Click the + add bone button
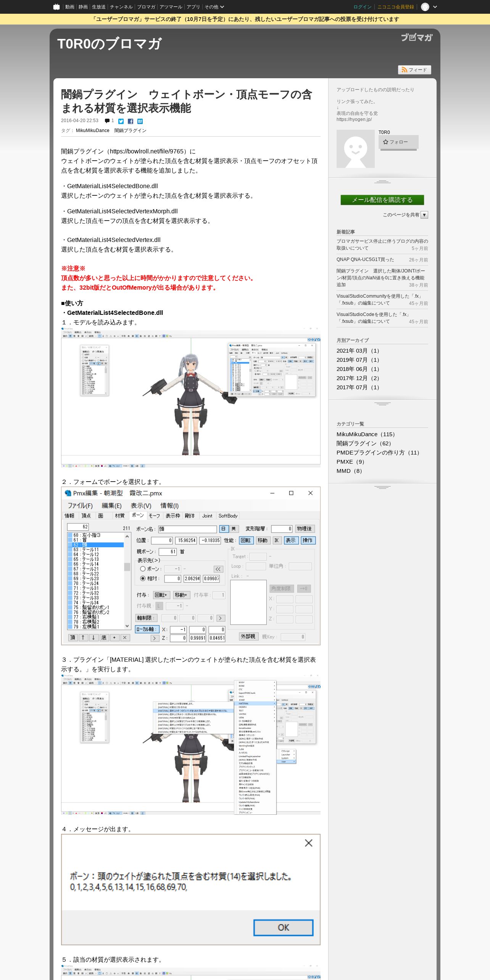 pos(114,638)
